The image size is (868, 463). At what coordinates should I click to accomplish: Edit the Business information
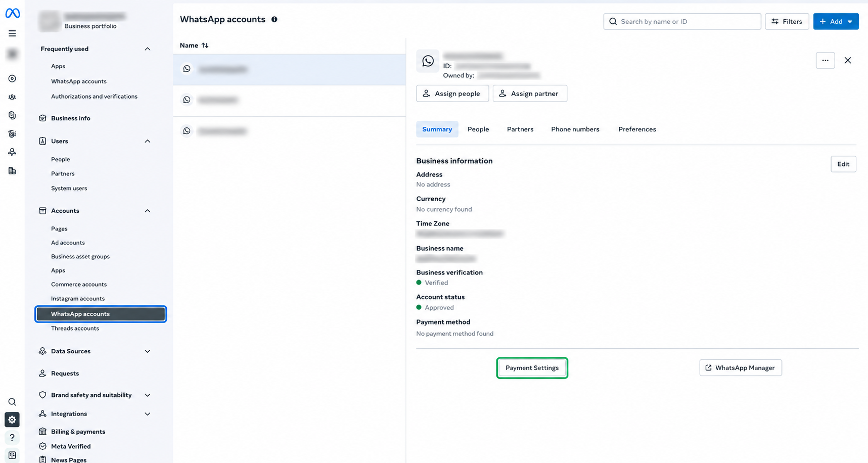[x=843, y=164]
